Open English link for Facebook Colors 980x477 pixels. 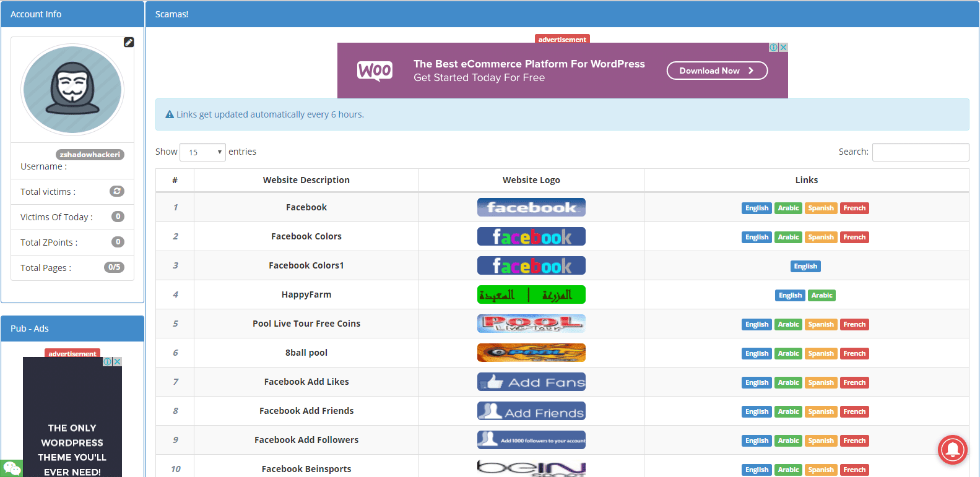point(757,237)
